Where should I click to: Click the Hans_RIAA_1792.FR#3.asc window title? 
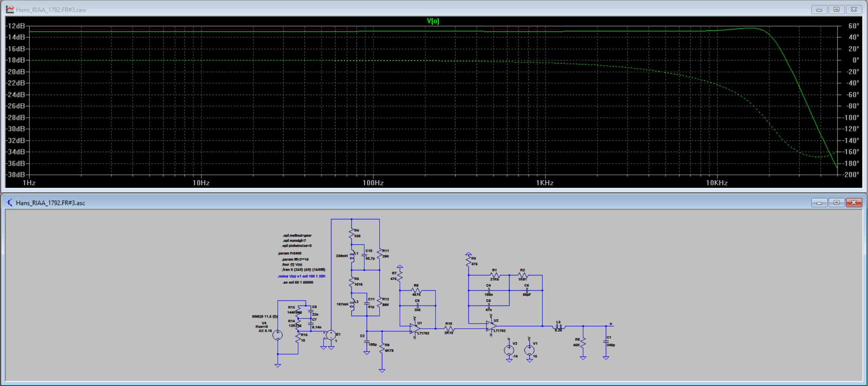(x=51, y=203)
